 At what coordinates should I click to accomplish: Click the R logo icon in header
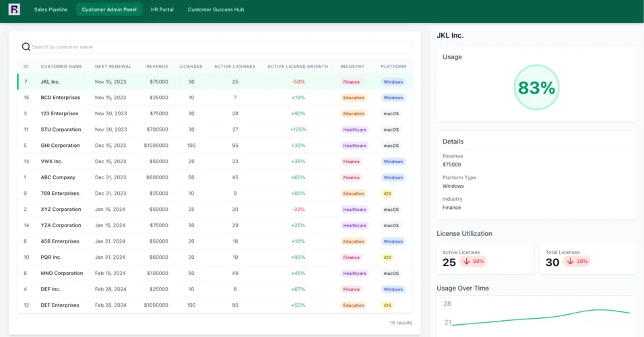tap(14, 9)
